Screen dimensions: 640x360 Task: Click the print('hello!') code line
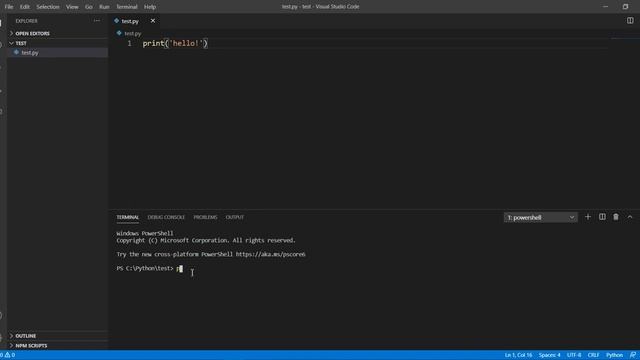[x=175, y=43]
